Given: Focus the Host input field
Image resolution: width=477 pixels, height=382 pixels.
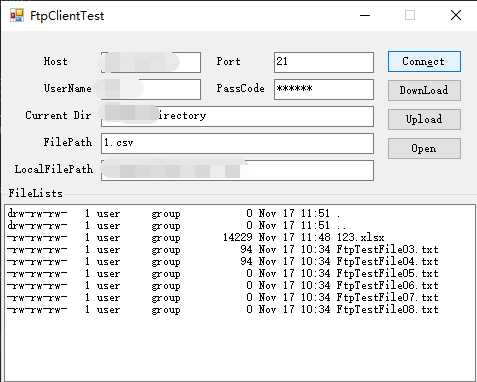Looking at the screenshot, I should click(151, 62).
